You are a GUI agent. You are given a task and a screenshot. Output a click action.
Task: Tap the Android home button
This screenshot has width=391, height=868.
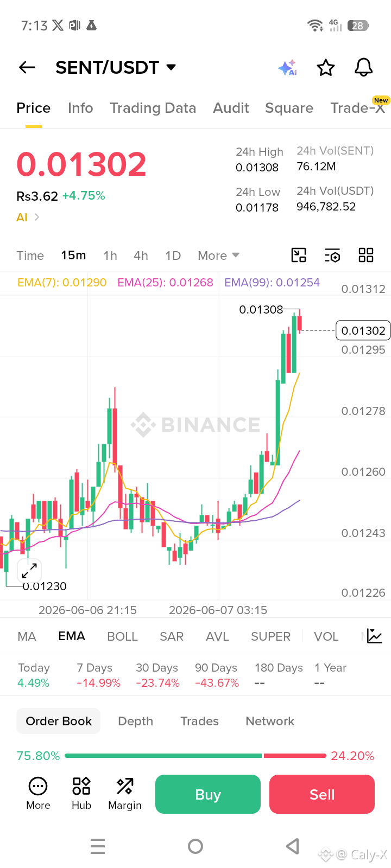pyautogui.click(x=195, y=846)
